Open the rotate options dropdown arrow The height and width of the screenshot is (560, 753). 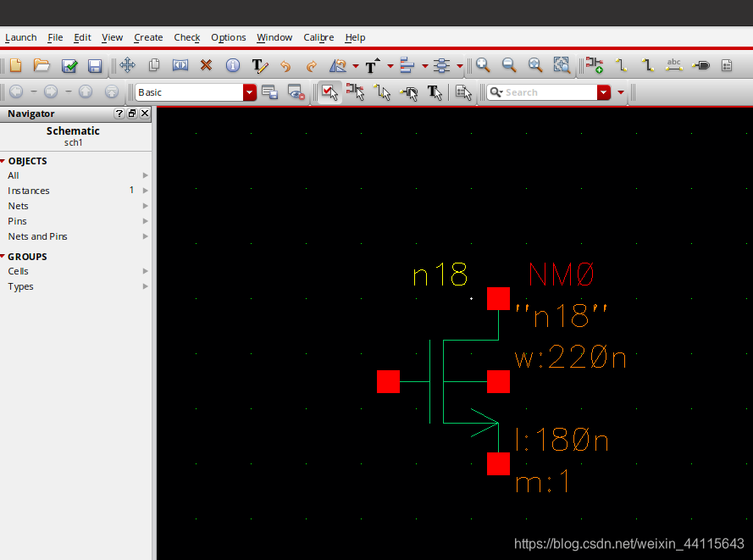click(356, 66)
